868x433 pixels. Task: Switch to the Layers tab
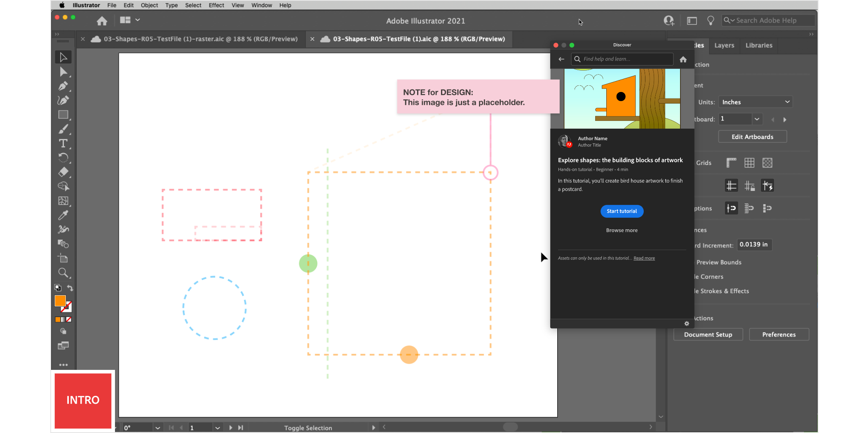(x=724, y=45)
